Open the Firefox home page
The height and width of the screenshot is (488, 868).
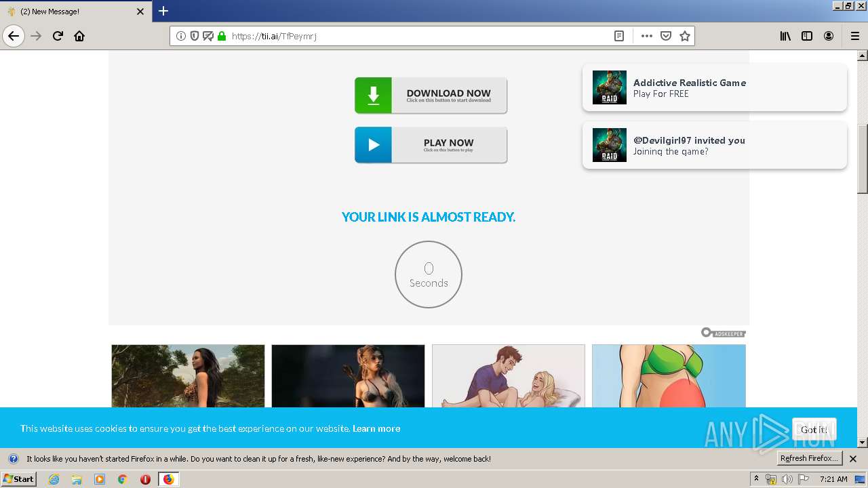point(79,36)
